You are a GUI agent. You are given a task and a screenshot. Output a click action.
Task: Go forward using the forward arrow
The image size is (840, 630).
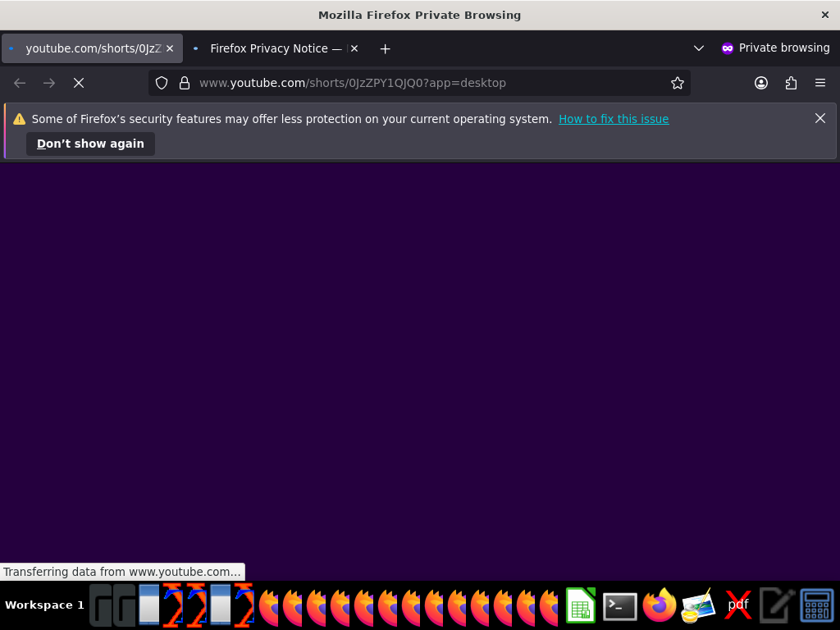[x=49, y=83]
